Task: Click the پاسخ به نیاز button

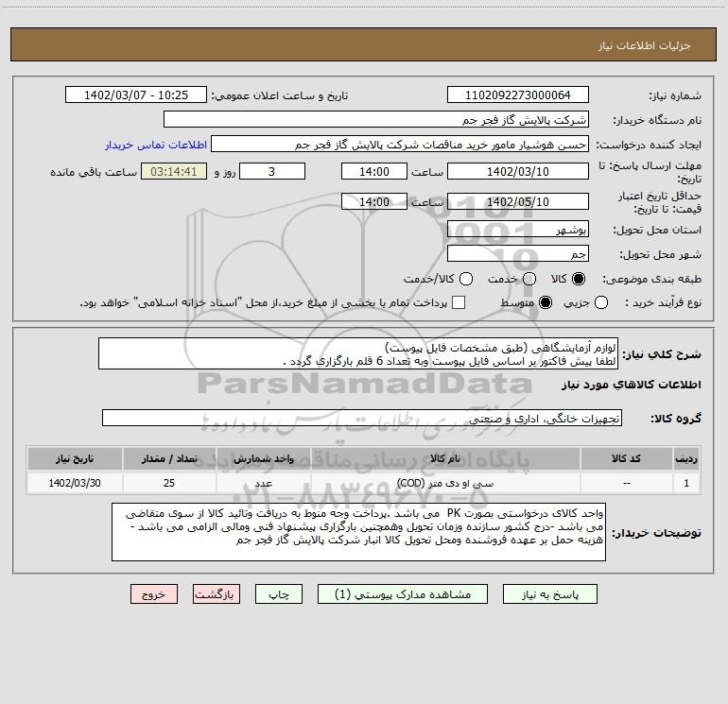Action: (549, 594)
